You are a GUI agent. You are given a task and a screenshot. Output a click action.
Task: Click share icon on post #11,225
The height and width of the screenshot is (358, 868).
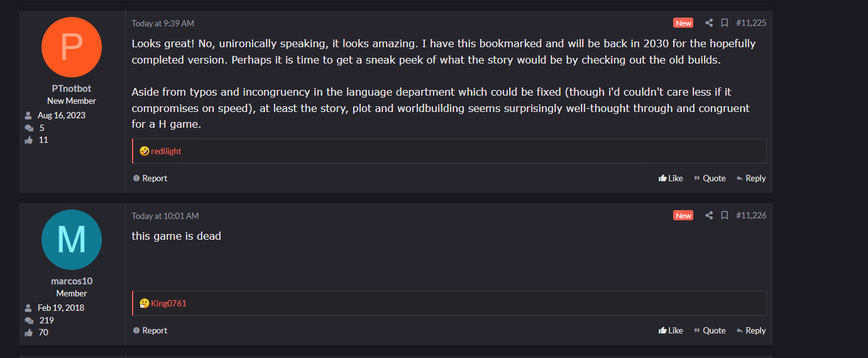click(709, 23)
